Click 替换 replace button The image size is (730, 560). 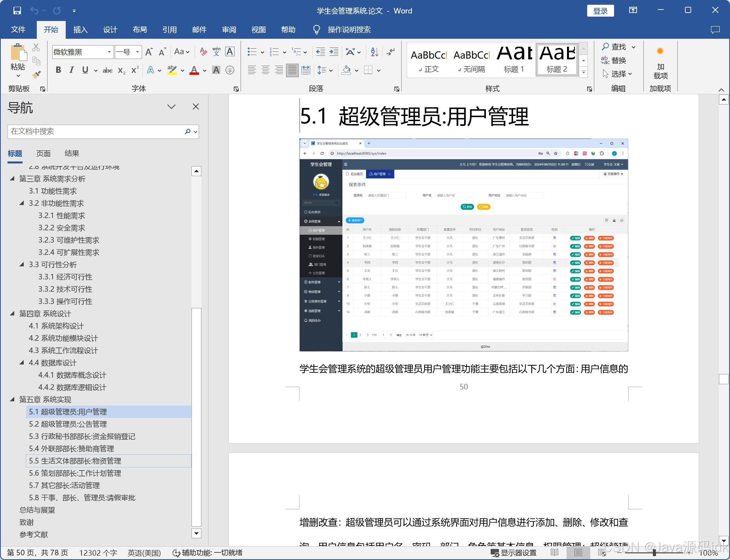pyautogui.click(x=614, y=60)
